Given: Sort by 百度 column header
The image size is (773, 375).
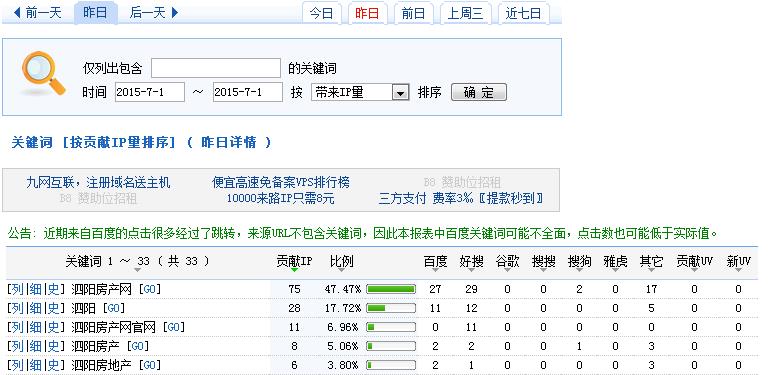Looking at the screenshot, I should (435, 262).
